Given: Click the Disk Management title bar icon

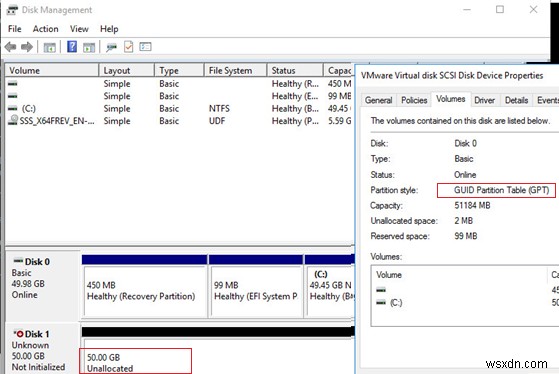Looking at the screenshot, I should [x=12, y=10].
